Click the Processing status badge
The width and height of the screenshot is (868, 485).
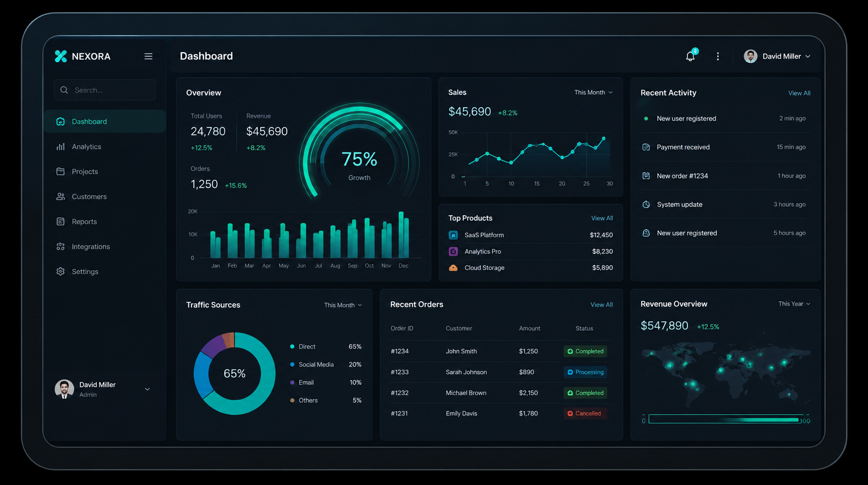click(586, 372)
